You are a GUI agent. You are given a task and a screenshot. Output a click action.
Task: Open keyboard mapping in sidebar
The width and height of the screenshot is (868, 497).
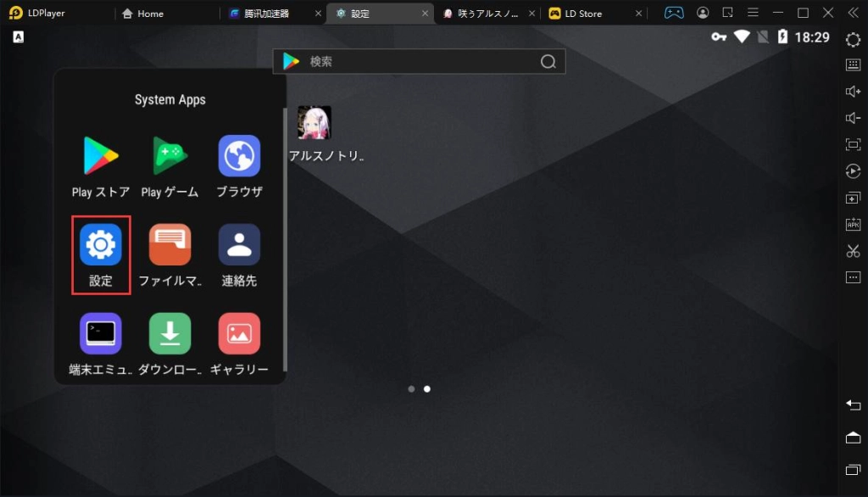pos(853,64)
